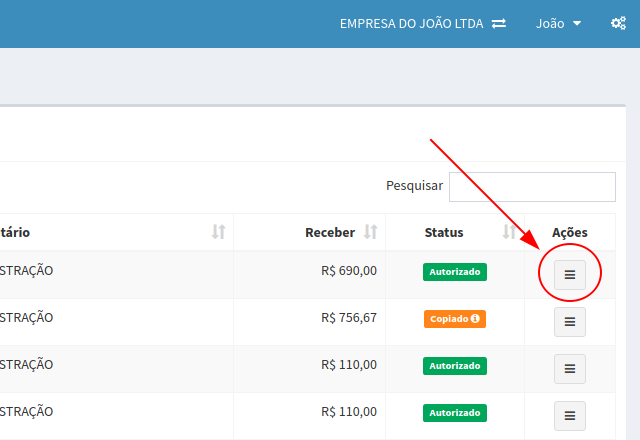640x440 pixels.
Task: Click the Autorizado badge in the first row
Action: (455, 272)
